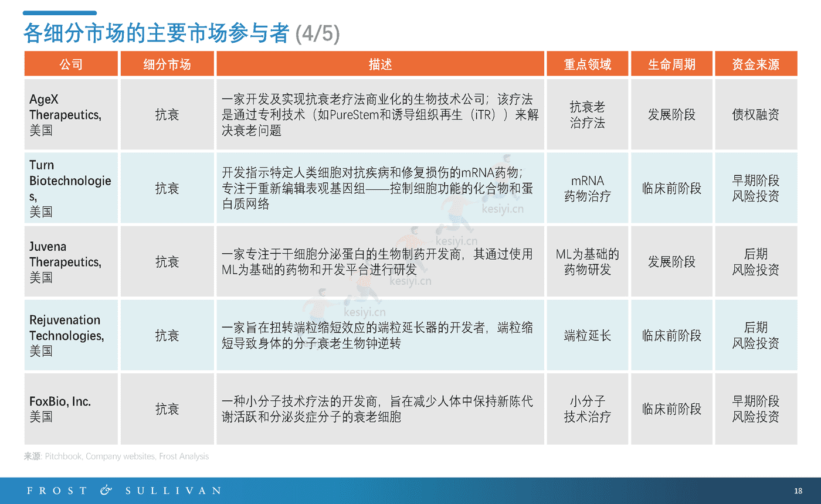This screenshot has height=504, width=821.
Task: Click 抗衰 in the AgeX Therapeutics row
Action: (x=167, y=114)
